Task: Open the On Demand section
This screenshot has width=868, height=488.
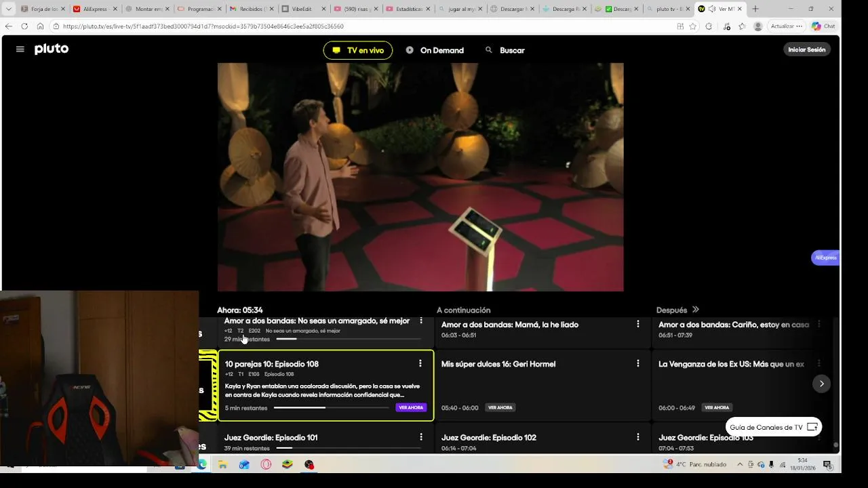Action: coord(435,50)
